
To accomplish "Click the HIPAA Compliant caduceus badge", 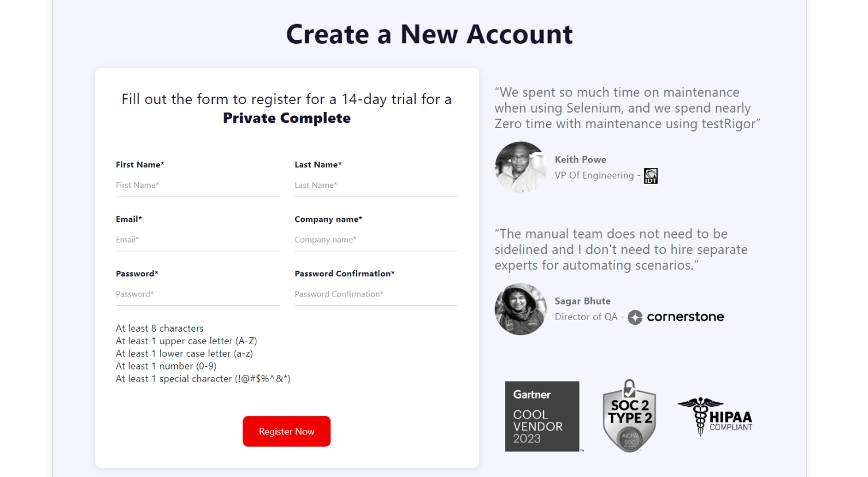I will coord(715,417).
